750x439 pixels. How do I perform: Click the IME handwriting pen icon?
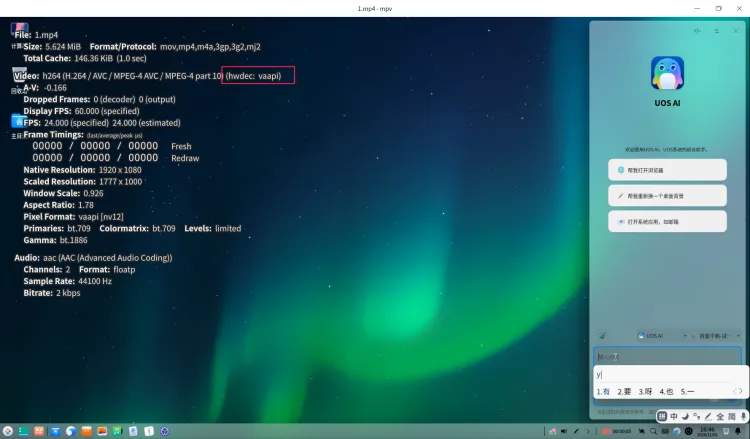[x=708, y=417]
